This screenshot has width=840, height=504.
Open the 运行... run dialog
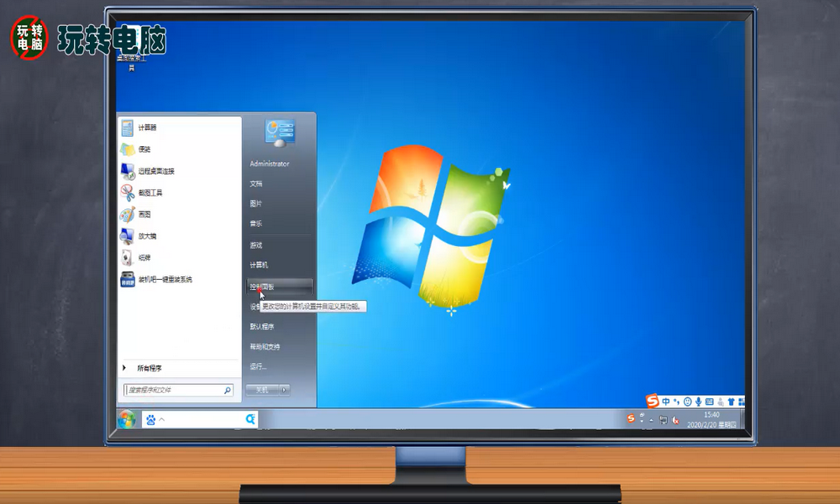(258, 367)
